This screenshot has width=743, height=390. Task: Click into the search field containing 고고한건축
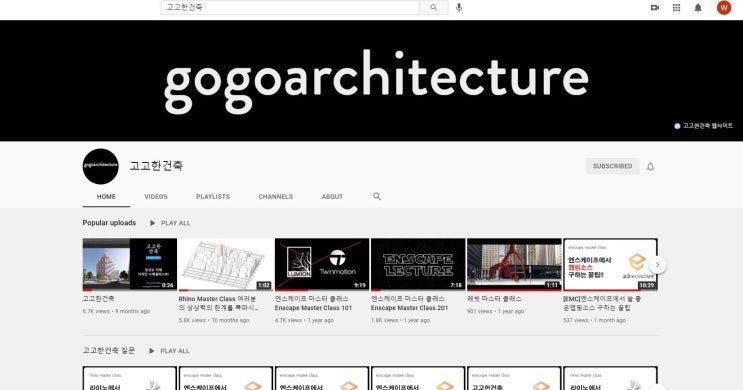point(290,8)
